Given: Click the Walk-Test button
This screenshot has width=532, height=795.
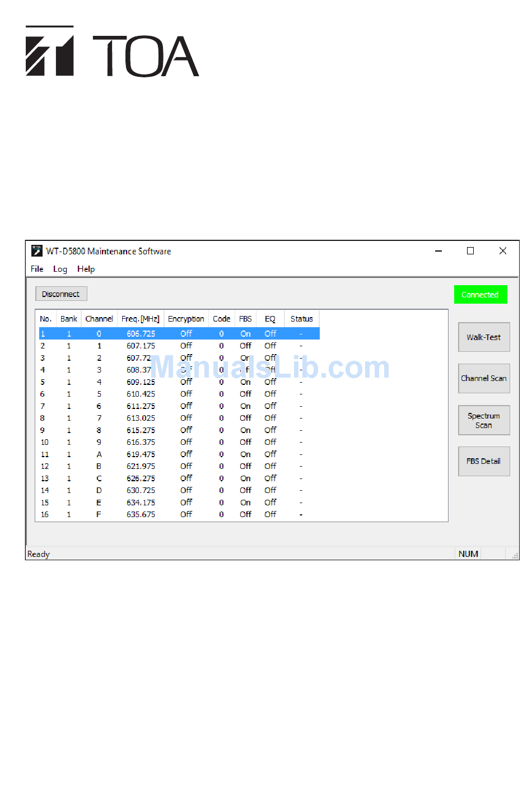Looking at the screenshot, I should tap(484, 337).
